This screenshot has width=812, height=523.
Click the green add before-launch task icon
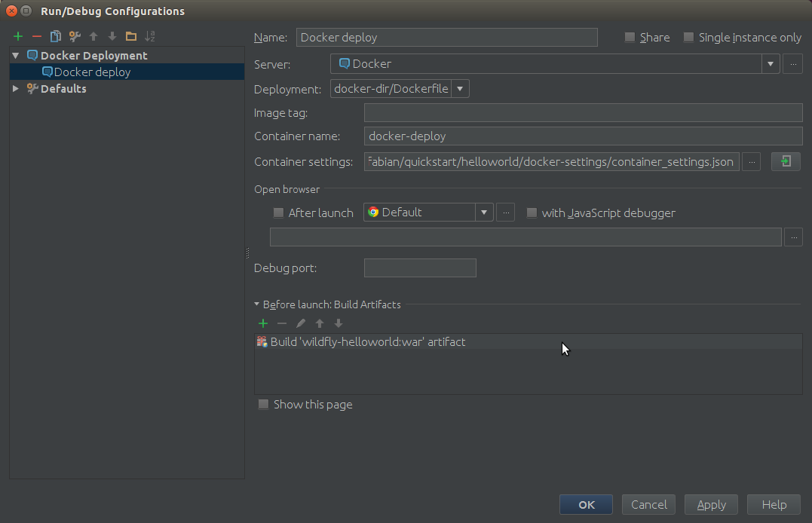[x=263, y=323]
